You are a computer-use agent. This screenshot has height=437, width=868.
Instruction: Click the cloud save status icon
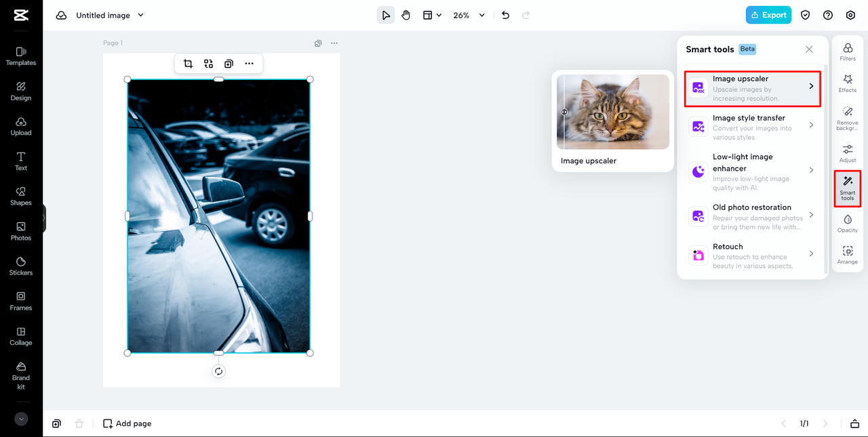pyautogui.click(x=62, y=15)
